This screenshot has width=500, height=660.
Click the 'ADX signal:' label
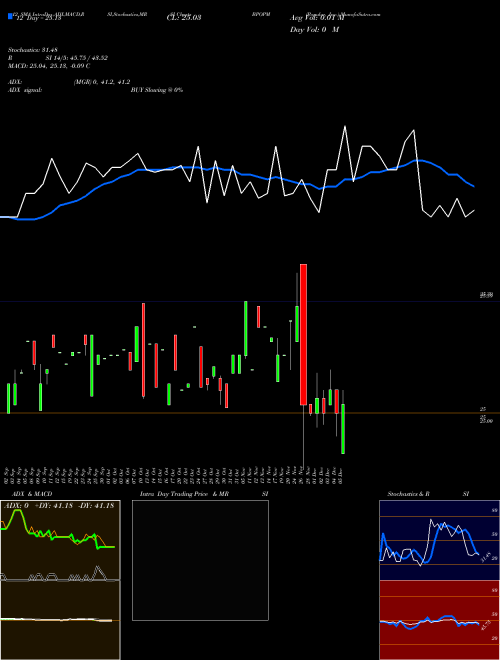click(x=24, y=90)
